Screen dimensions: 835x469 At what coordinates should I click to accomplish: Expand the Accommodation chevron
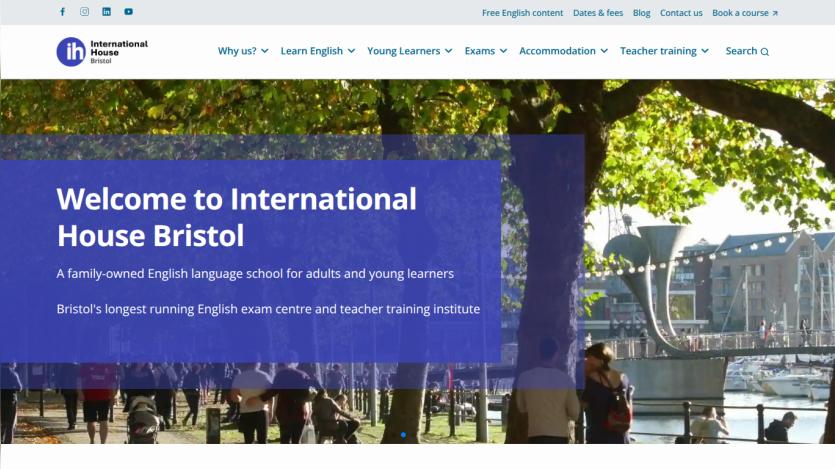click(604, 51)
